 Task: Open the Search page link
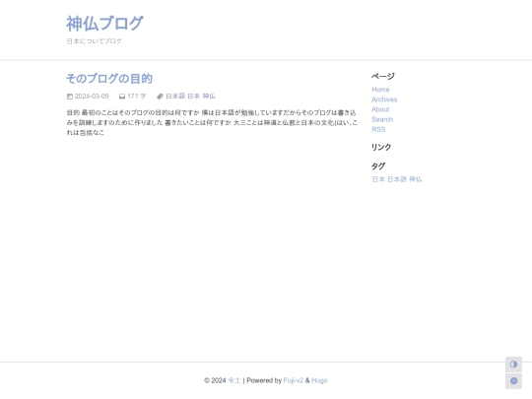pos(382,119)
